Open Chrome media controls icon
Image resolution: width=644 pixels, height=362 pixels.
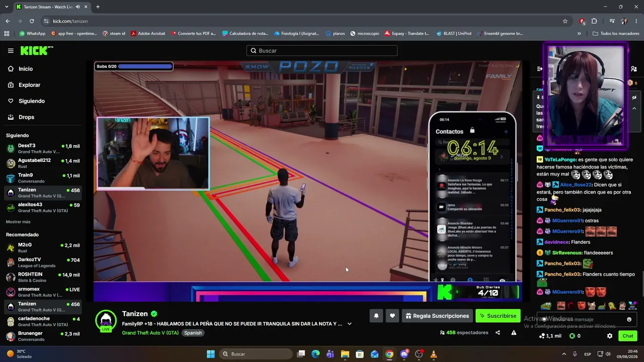click(612, 21)
